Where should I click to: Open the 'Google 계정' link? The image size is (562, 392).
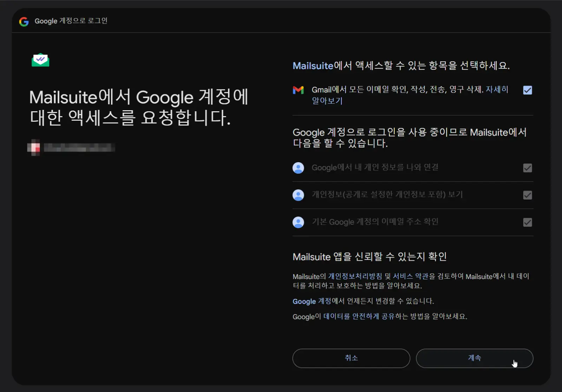[312, 301]
